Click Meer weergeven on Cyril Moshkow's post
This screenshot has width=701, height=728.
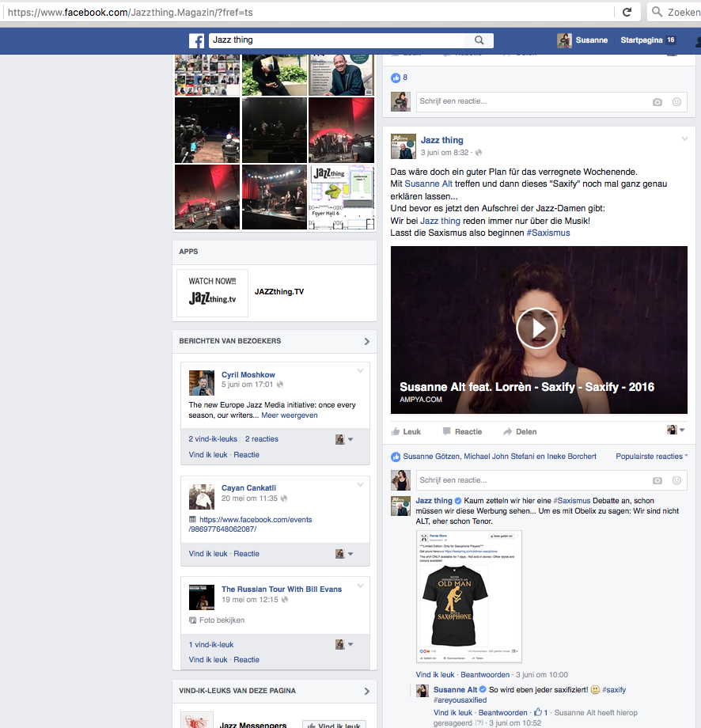coord(290,415)
